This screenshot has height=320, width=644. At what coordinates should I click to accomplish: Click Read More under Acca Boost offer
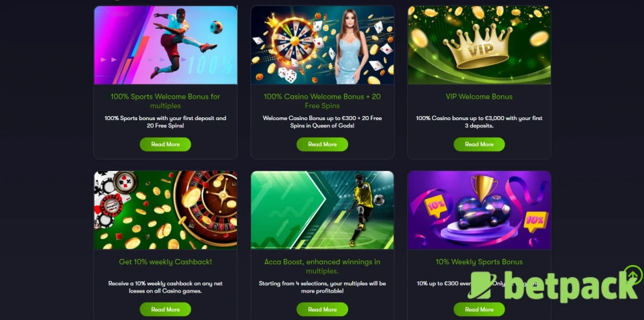pos(322,309)
